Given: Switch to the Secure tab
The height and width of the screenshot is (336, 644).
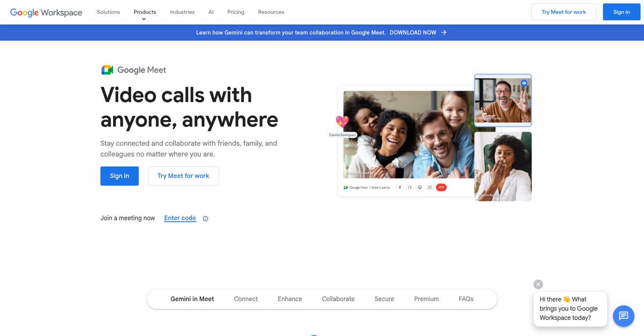Looking at the screenshot, I should click(384, 299).
